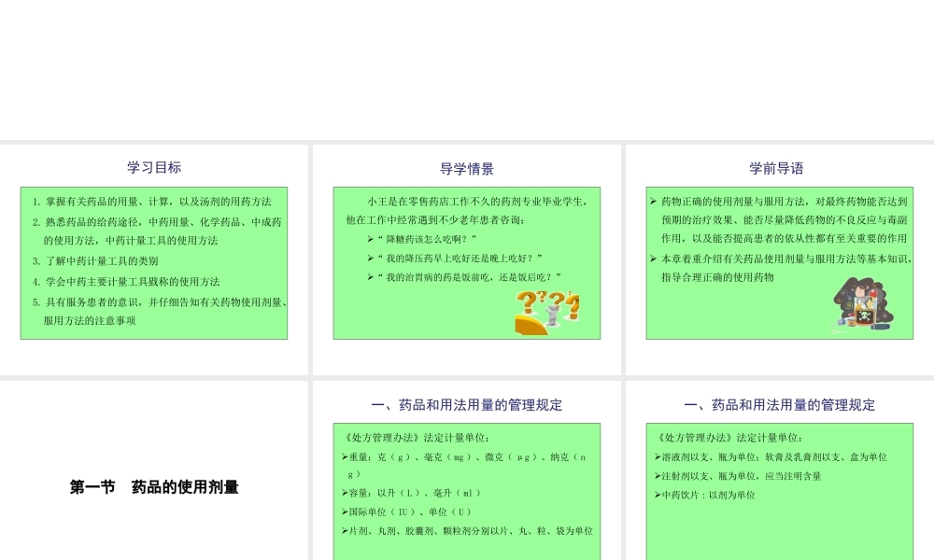Open 第一节 药品的使用剂量 section title
This screenshot has height=560, width=934.
[154, 487]
